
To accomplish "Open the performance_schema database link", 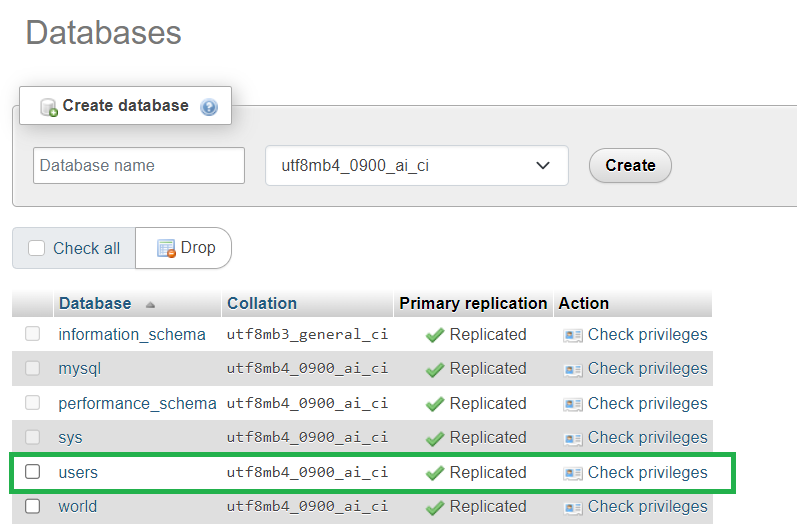I will click(137, 404).
